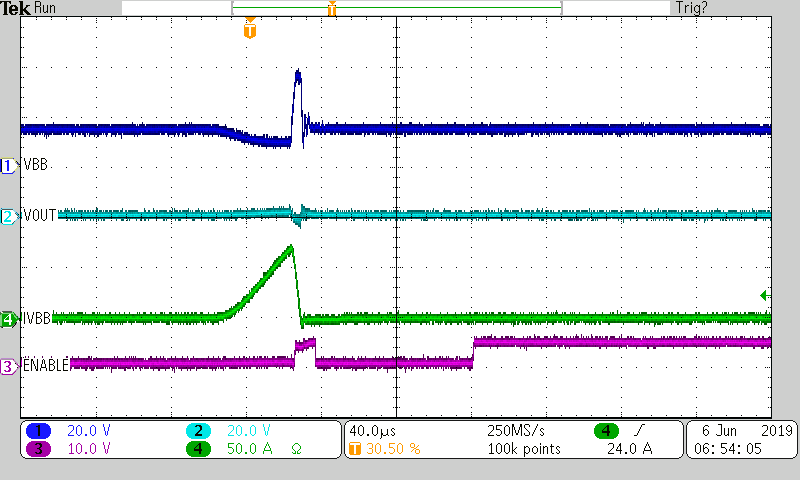Click the channel 2 VOUT ground marker
Screen dimensions: 800x480
click(8, 216)
